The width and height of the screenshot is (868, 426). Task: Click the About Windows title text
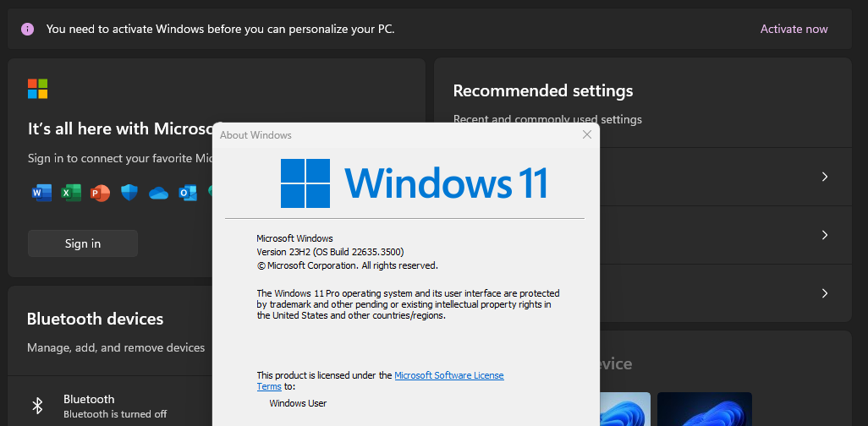(x=255, y=135)
